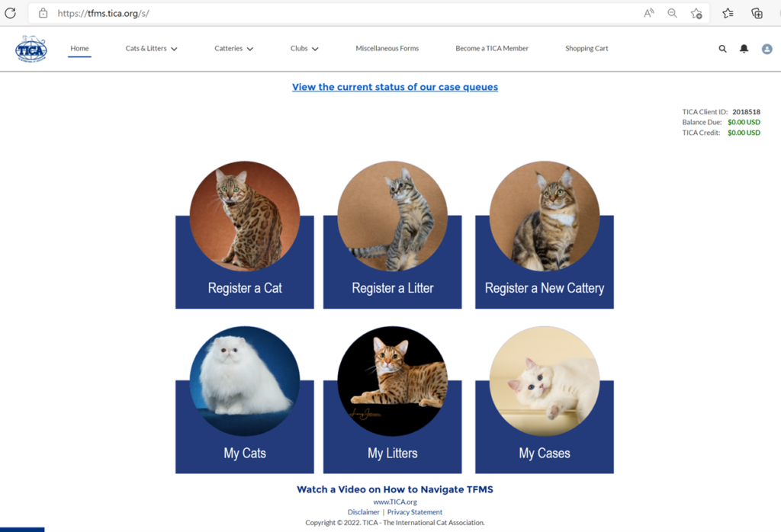Click the Register a Cat tile
This screenshot has height=532, width=781.
tap(245, 235)
